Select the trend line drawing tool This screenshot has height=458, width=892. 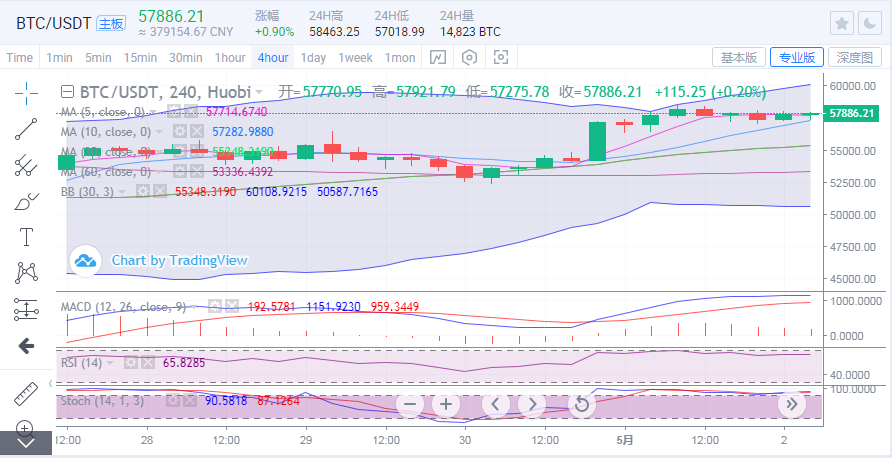pyautogui.click(x=26, y=129)
